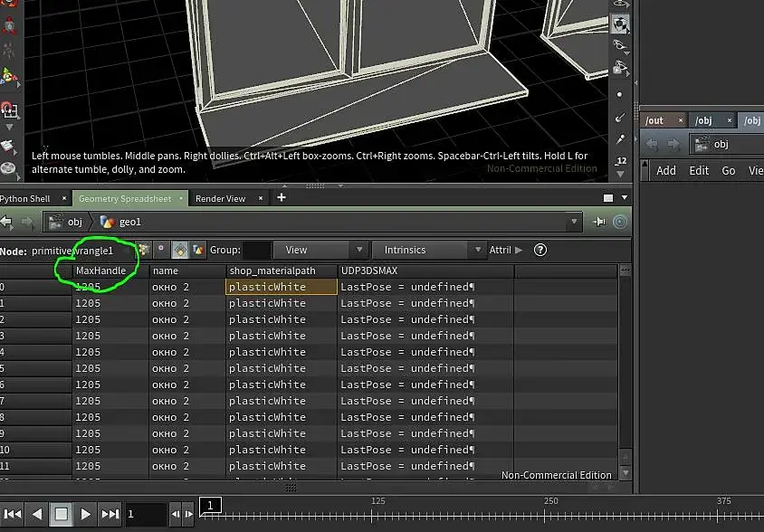Screen dimensions: 764x532
Task: Close the Python Shell tab
Action: 64,198
